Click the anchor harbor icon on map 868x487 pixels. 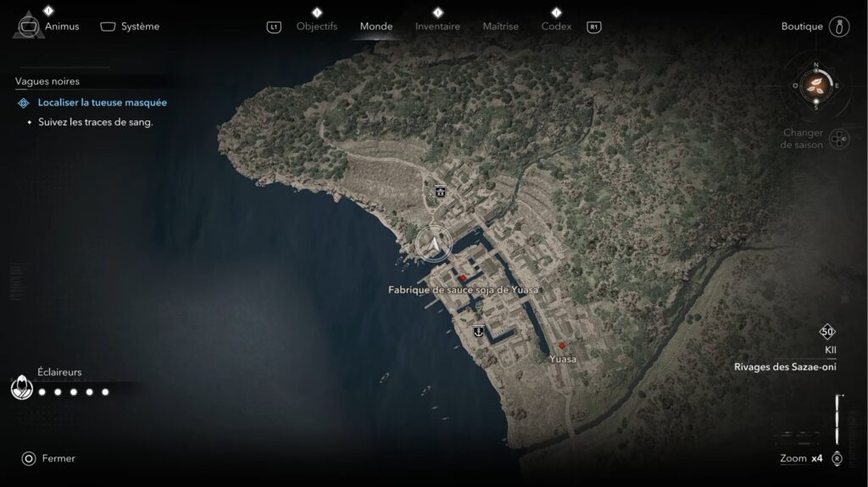(478, 331)
